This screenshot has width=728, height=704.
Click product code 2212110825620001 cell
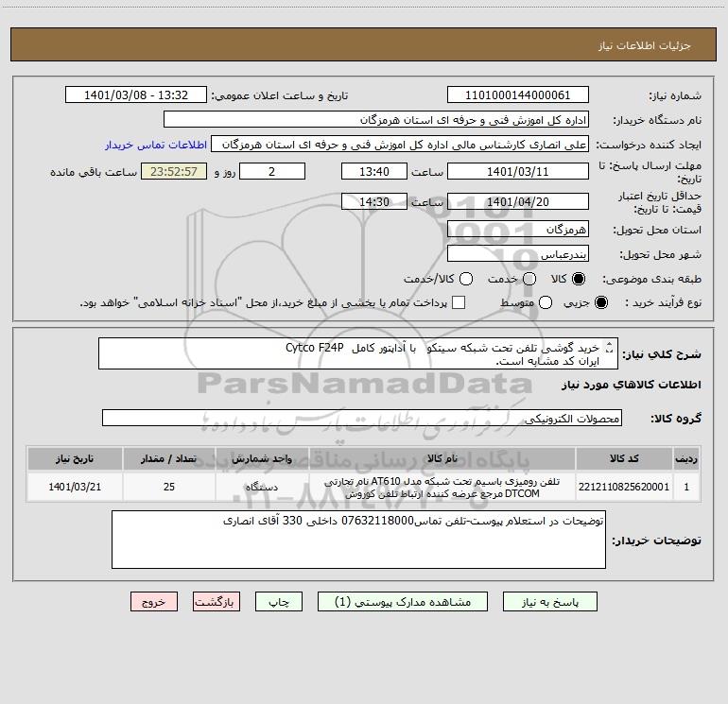pyautogui.click(x=624, y=487)
